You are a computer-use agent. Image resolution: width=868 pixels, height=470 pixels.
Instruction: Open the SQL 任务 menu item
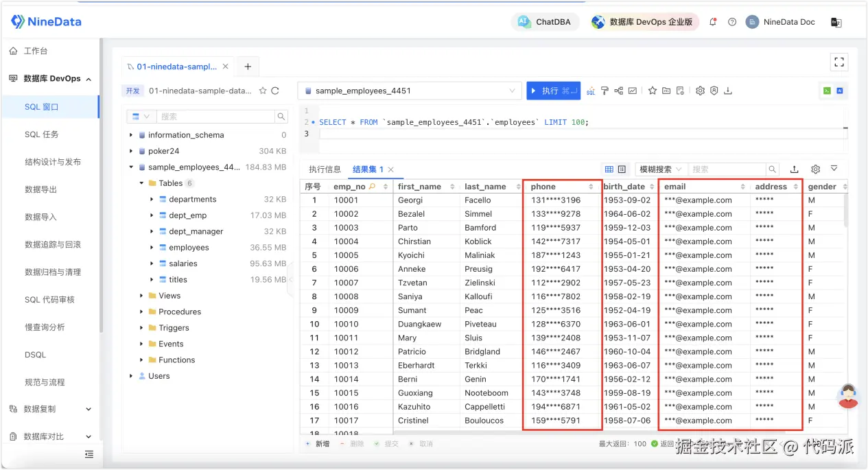tap(42, 134)
